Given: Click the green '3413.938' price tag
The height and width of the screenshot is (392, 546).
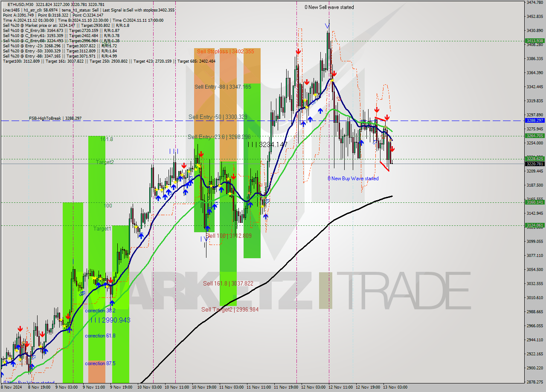Looking at the screenshot, I should pos(534,41).
